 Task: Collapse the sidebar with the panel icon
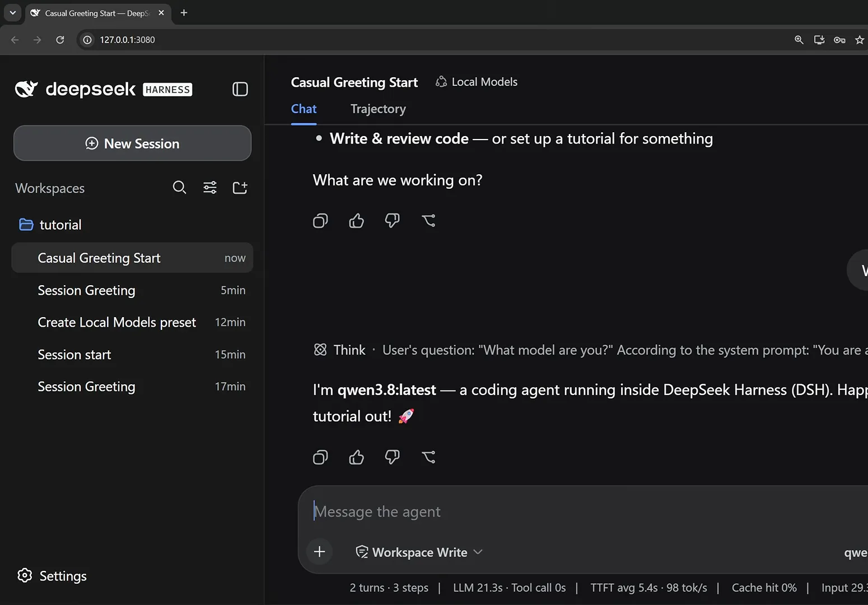(x=240, y=89)
